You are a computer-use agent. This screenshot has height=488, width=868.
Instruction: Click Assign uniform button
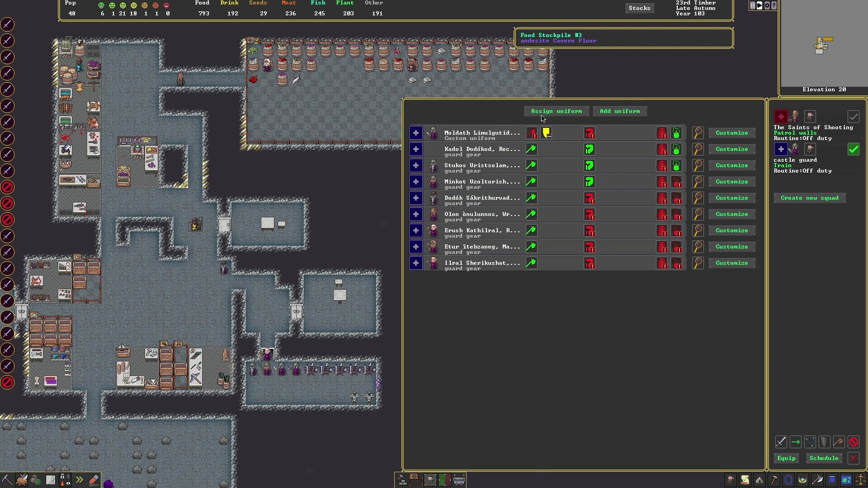[x=557, y=111]
